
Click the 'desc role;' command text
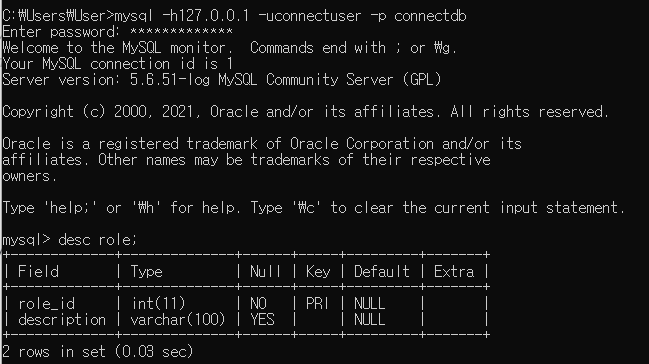click(97, 240)
